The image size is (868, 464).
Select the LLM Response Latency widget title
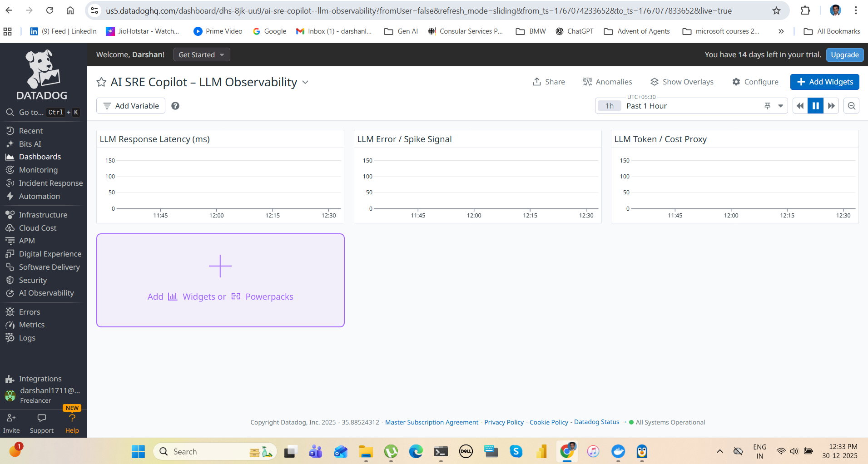tap(154, 139)
